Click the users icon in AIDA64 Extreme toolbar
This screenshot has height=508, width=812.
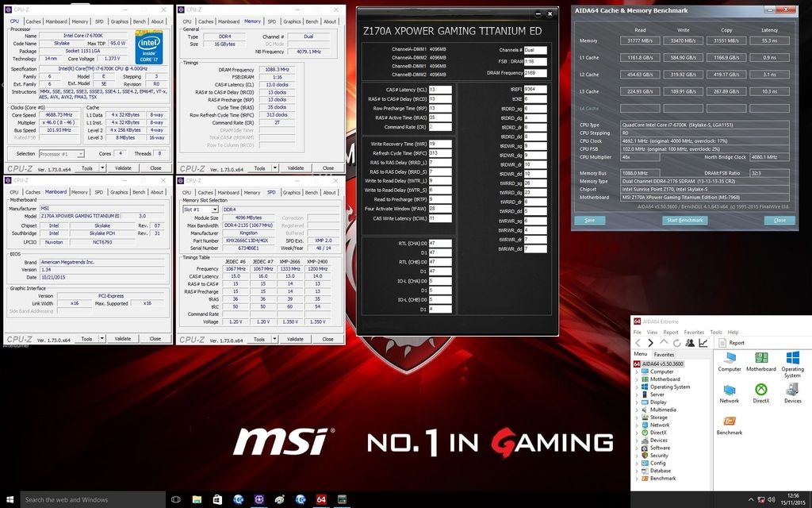click(690, 343)
